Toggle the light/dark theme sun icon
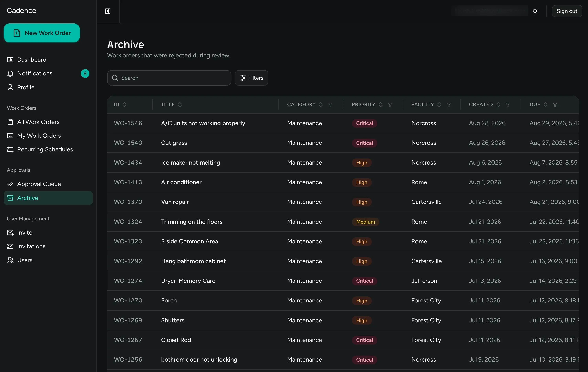The height and width of the screenshot is (372, 588). pos(535,11)
